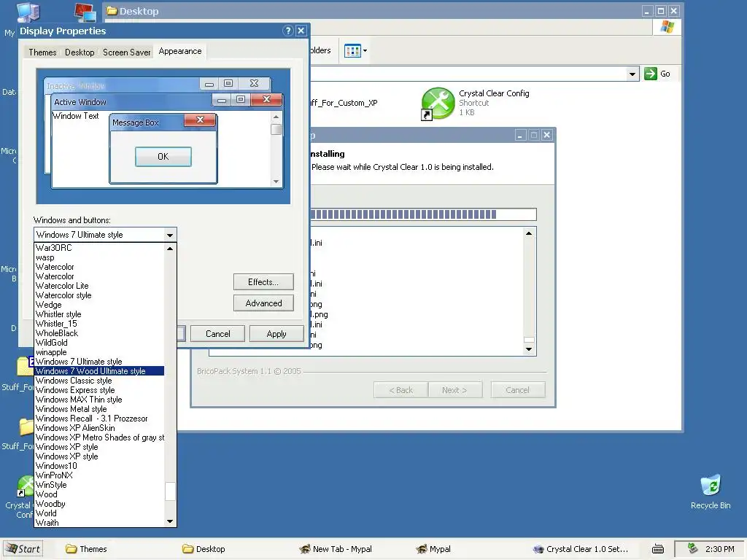
Task: Open the Desktop tab in Display Properties
Action: click(x=80, y=52)
